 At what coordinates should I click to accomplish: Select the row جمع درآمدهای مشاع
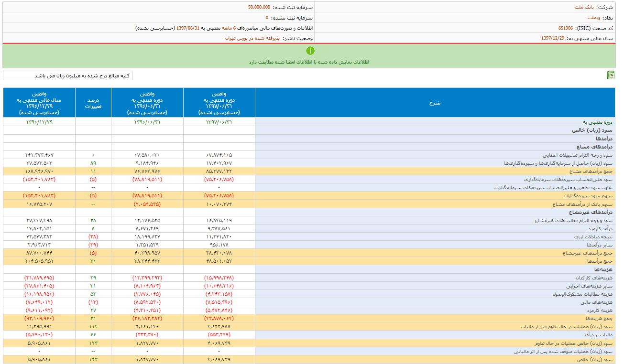coord(309,171)
